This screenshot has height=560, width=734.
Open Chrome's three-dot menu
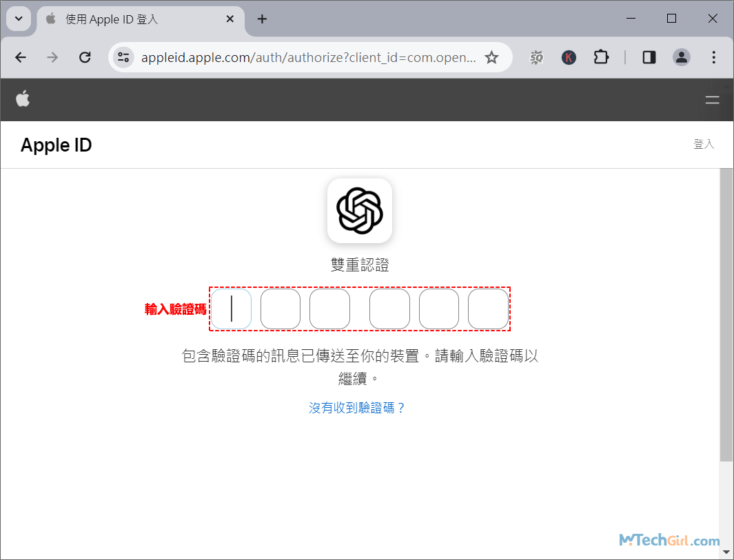point(714,57)
